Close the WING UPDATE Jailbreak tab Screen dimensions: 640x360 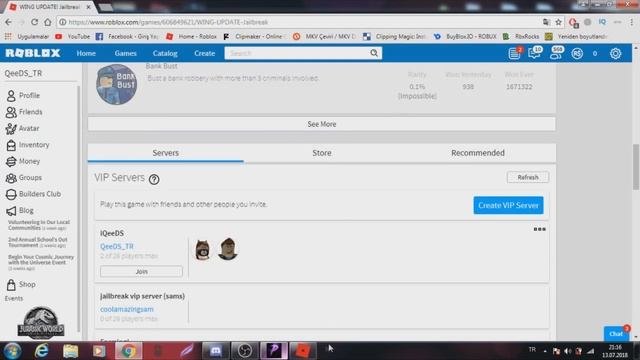(89, 7)
